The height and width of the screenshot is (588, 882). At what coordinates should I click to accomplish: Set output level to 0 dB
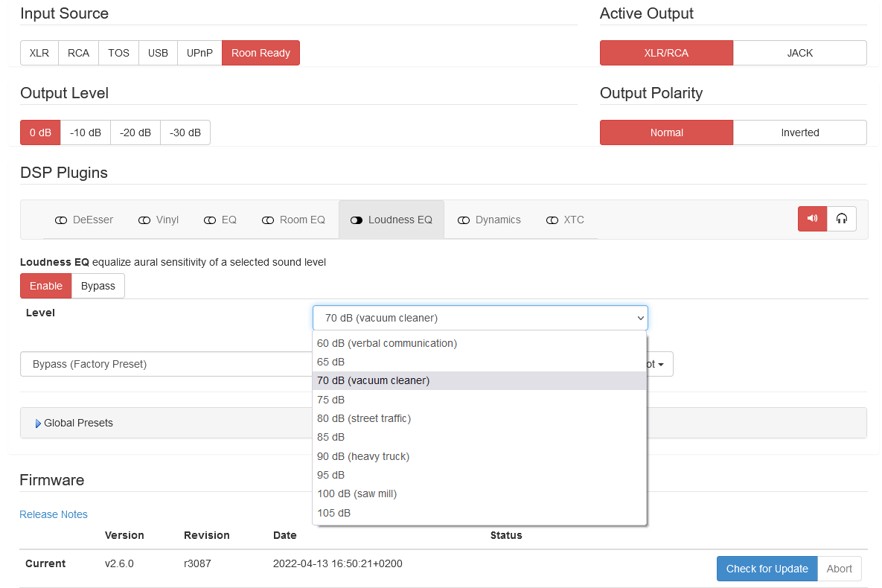[40, 132]
